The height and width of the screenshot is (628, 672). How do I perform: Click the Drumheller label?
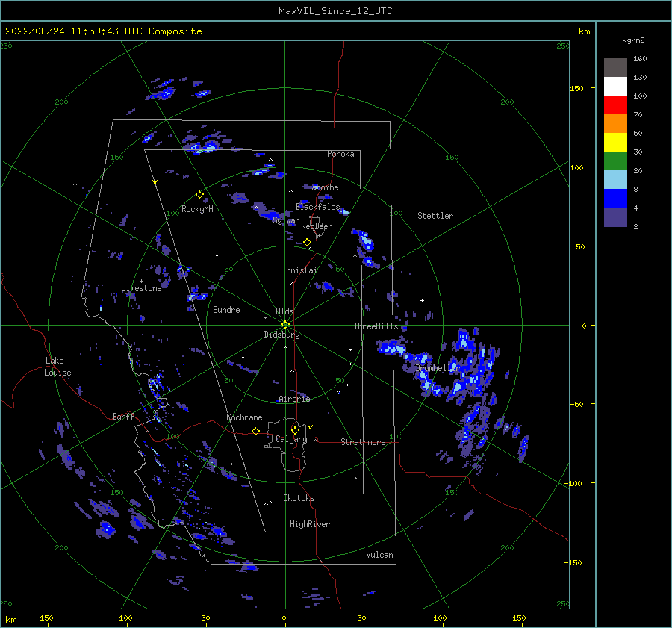(437, 368)
